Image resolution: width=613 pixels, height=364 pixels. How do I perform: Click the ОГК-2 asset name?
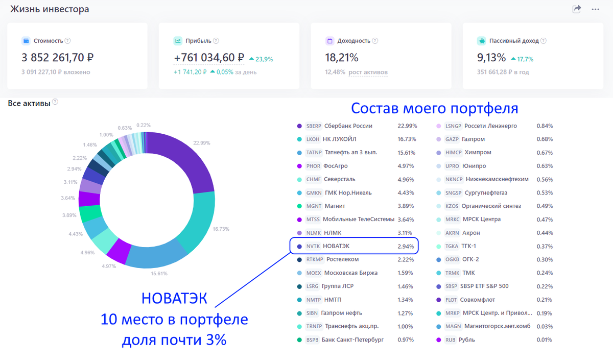(470, 260)
